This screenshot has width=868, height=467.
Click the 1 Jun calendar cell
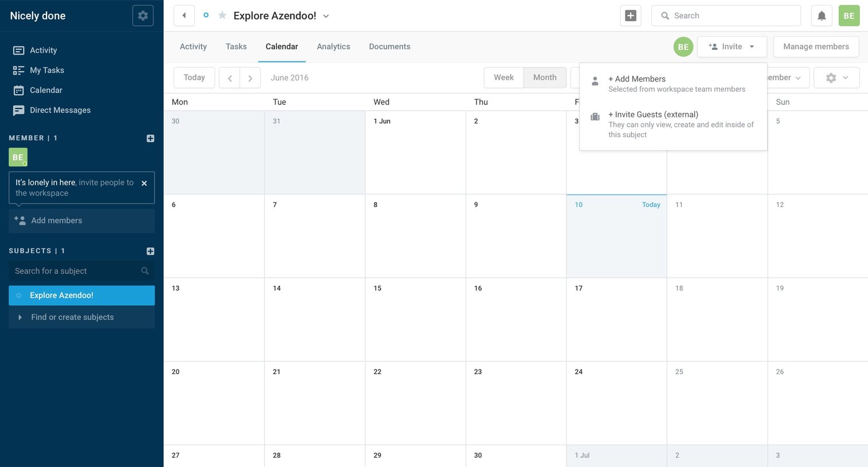416,153
